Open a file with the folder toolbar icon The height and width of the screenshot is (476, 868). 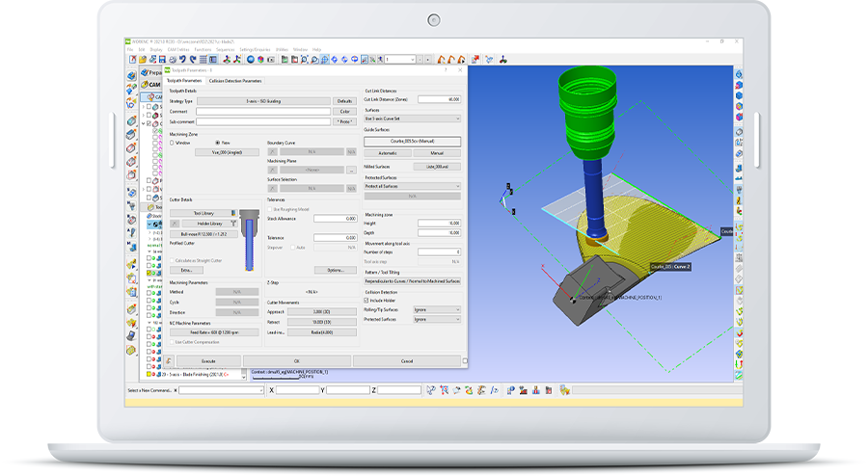pos(143,59)
